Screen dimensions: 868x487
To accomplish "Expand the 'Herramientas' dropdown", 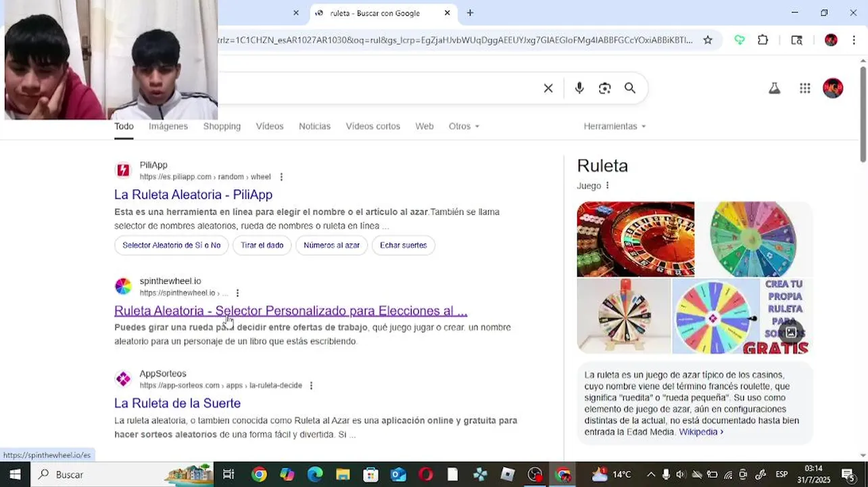I will tap(614, 126).
